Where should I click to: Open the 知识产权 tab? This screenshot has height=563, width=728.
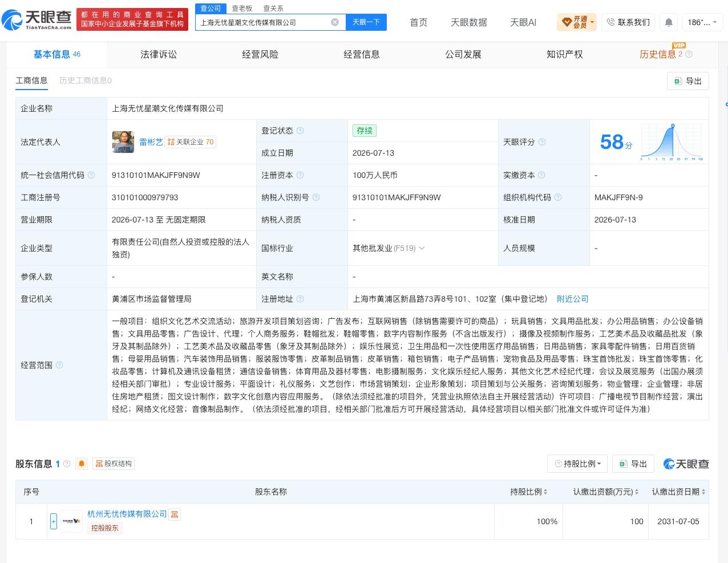[565, 54]
